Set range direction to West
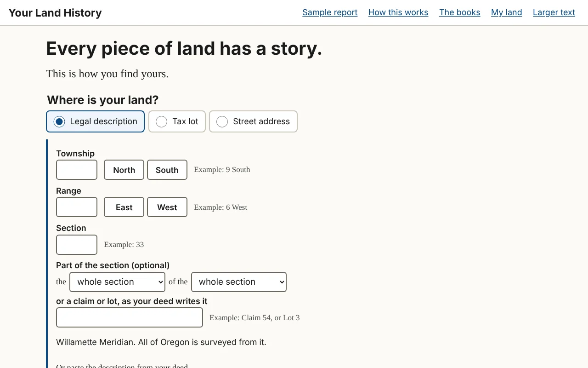 click(167, 207)
